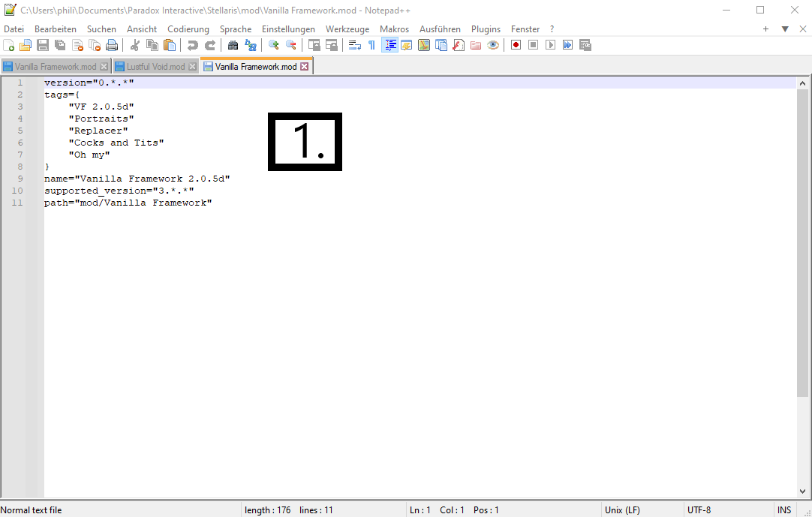Open the Ansicht menu
The height and width of the screenshot is (517, 812).
[x=142, y=29]
